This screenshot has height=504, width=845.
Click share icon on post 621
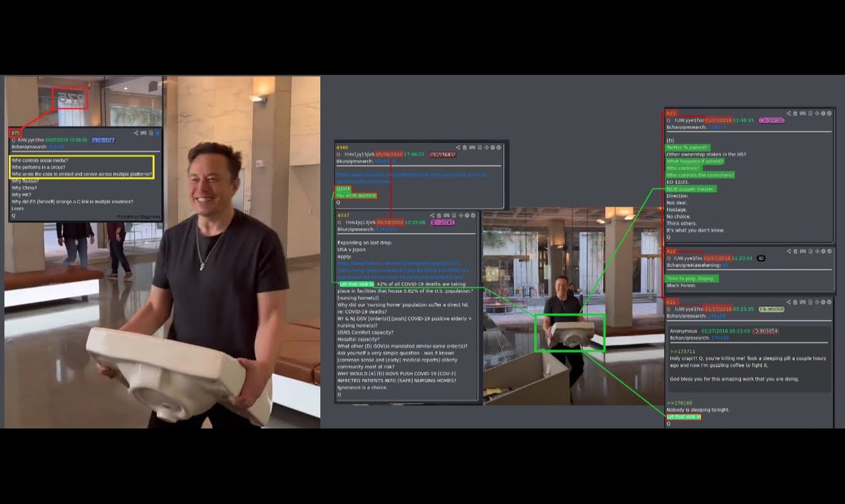pos(789,302)
